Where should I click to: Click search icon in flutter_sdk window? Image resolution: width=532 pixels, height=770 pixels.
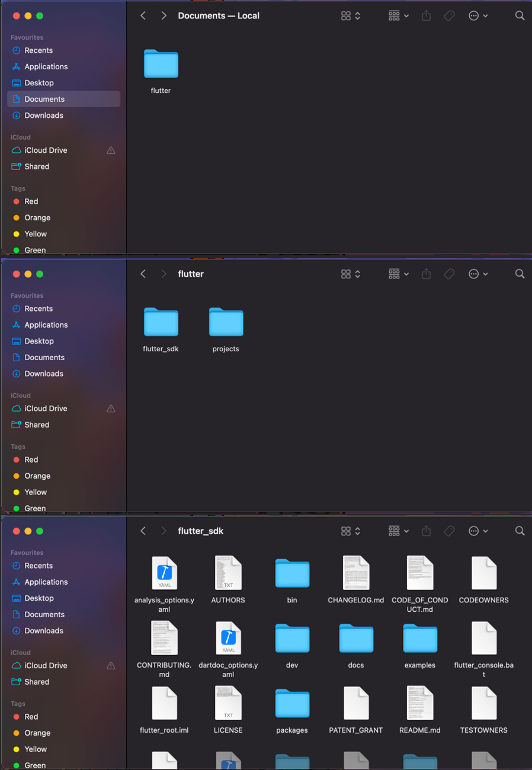click(x=520, y=531)
